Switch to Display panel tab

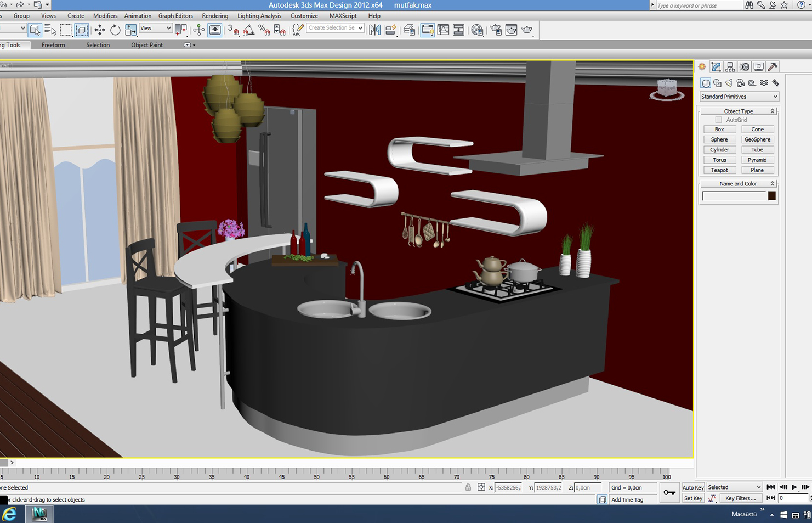point(758,67)
